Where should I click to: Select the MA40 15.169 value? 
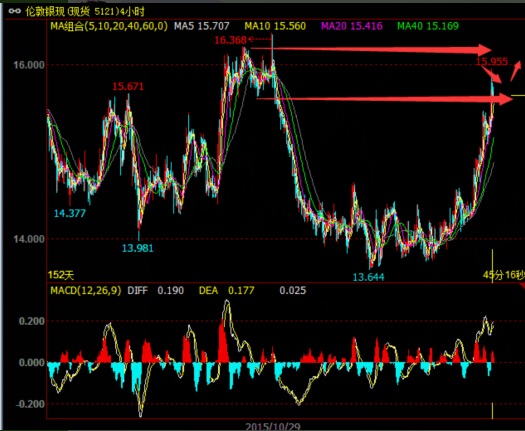click(x=428, y=26)
